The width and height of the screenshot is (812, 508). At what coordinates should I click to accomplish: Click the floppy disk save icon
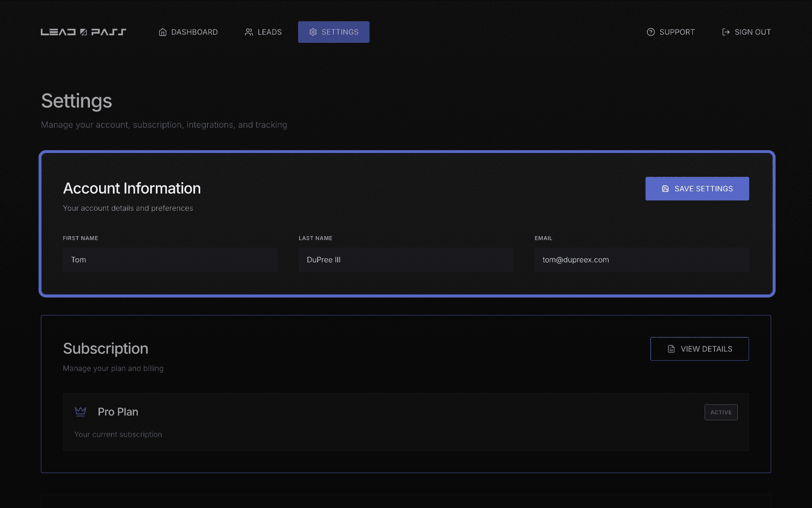click(x=665, y=189)
